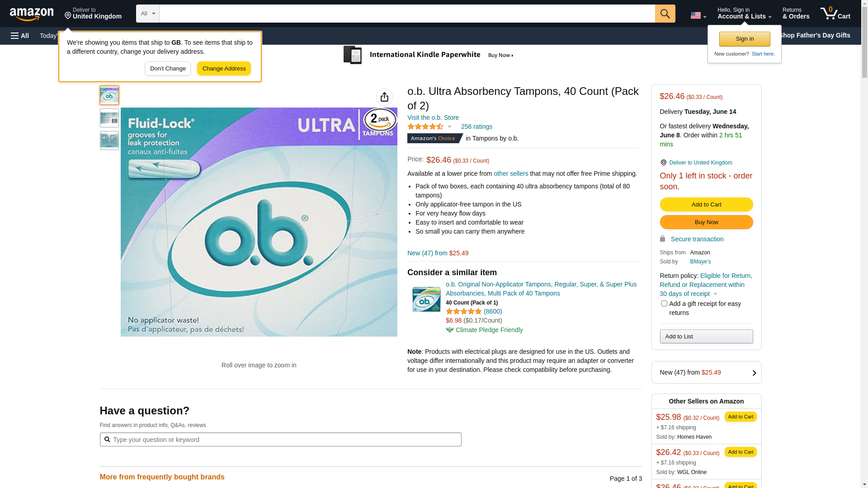Click Deliver to United Kingdom location pin
The image size is (868, 488).
coord(663,163)
